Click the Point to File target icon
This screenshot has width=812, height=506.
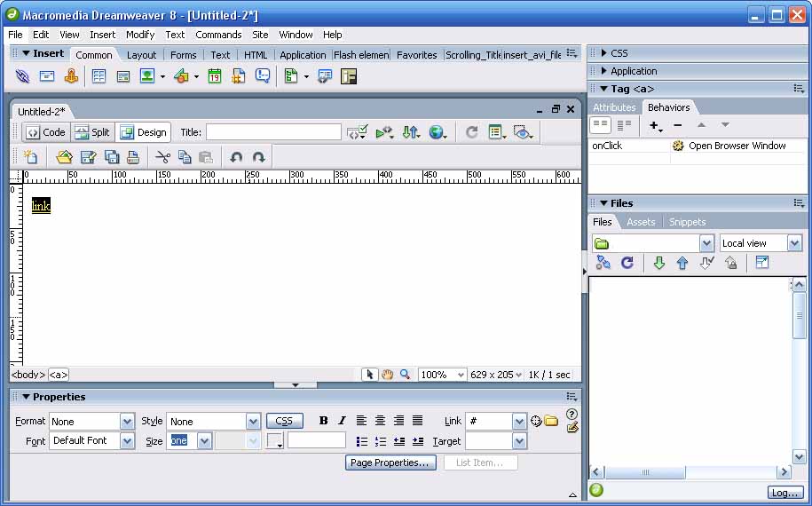tap(536, 421)
